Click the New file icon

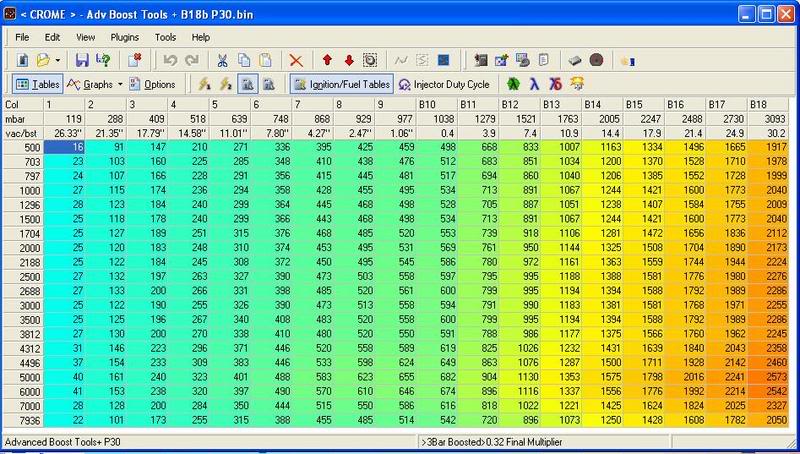pyautogui.click(x=22, y=60)
